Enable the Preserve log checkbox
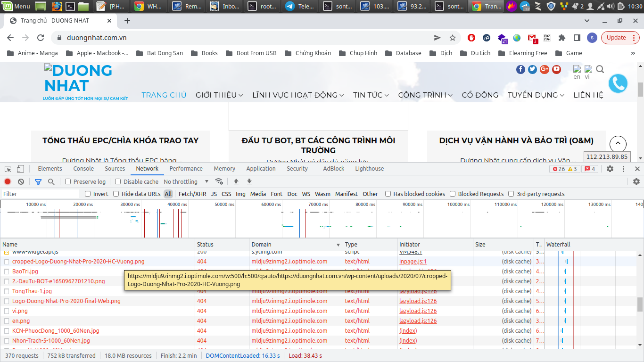Screen dimensions: 644x362 (x=68, y=181)
